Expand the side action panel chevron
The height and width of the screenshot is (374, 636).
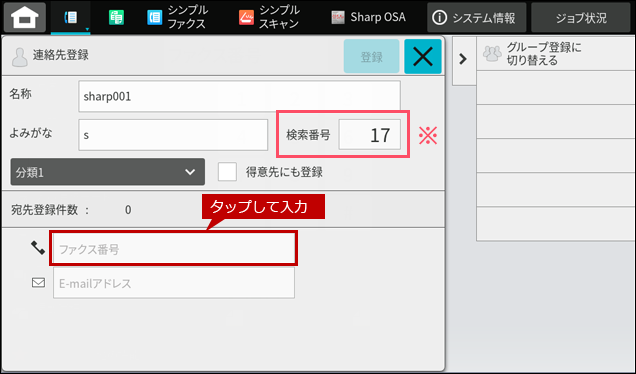click(x=463, y=59)
